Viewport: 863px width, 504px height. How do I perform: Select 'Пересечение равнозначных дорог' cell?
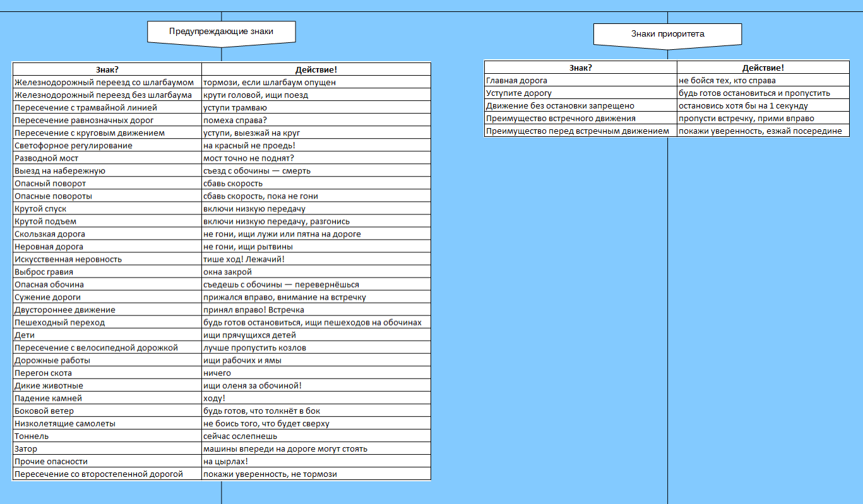[x=107, y=120]
